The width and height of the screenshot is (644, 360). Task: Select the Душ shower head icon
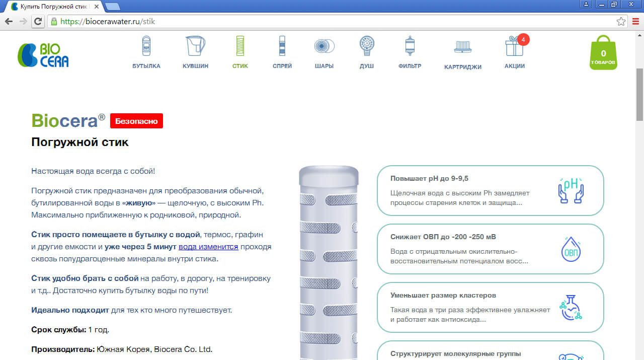(367, 46)
